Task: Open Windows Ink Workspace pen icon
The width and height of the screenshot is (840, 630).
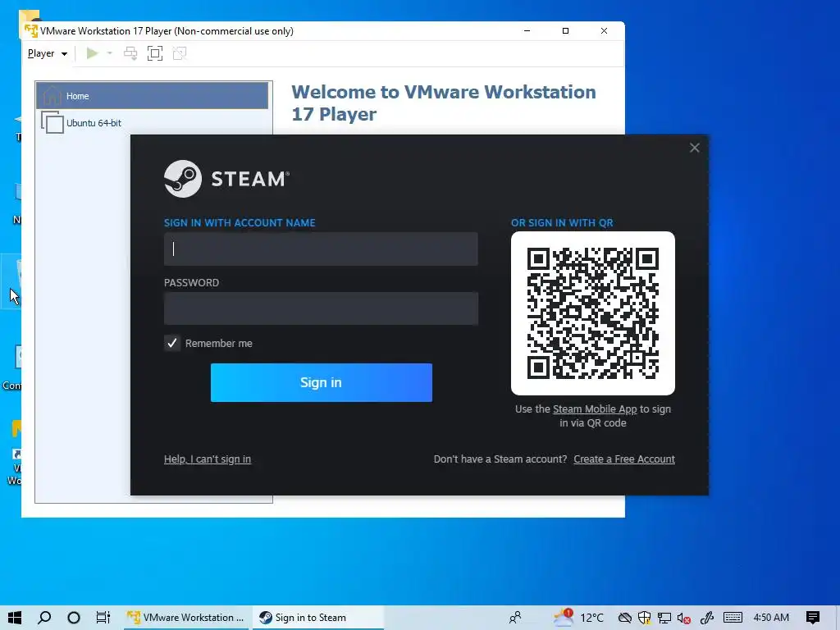Action: click(707, 618)
